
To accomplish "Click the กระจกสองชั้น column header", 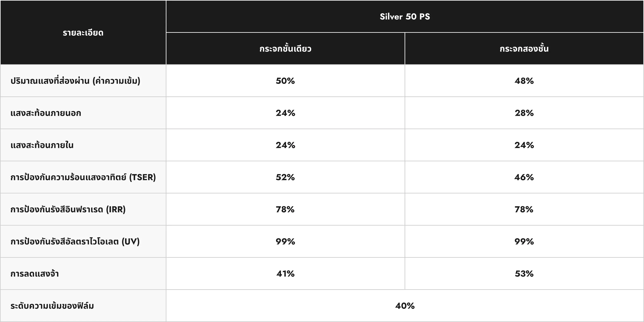I will tap(524, 48).
